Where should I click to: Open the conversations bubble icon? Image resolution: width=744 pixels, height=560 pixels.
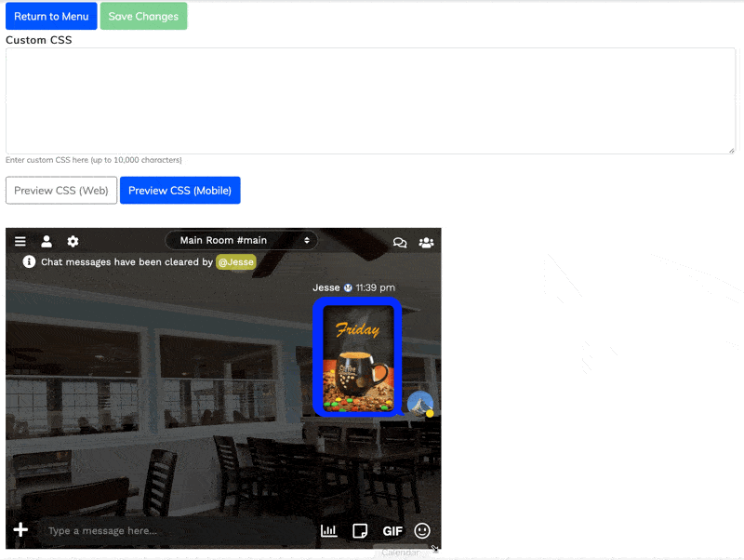[x=400, y=243]
